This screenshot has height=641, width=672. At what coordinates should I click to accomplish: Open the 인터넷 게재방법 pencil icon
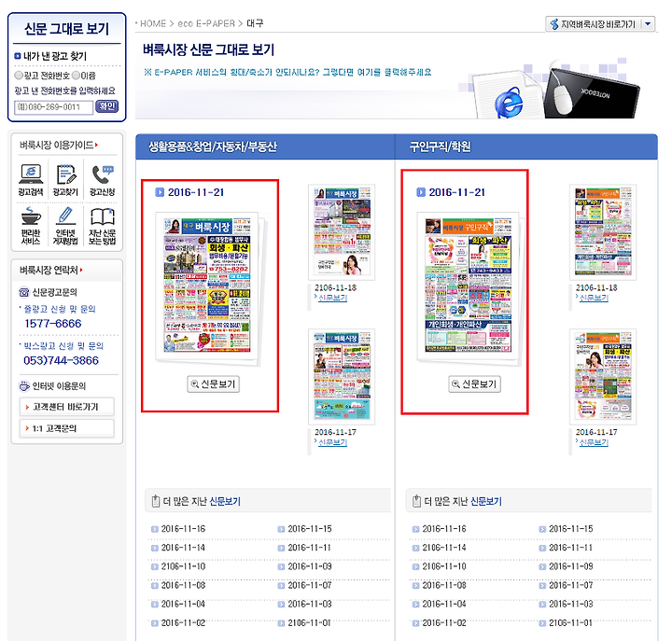65,226
